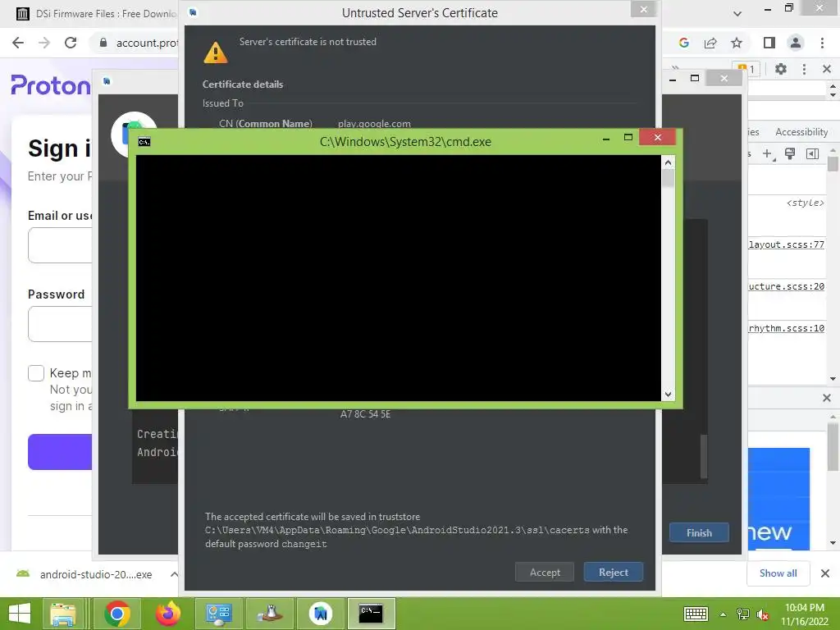The image size is (840, 630).
Task: Open Accessibility tab in DevTools
Action: coord(801,132)
